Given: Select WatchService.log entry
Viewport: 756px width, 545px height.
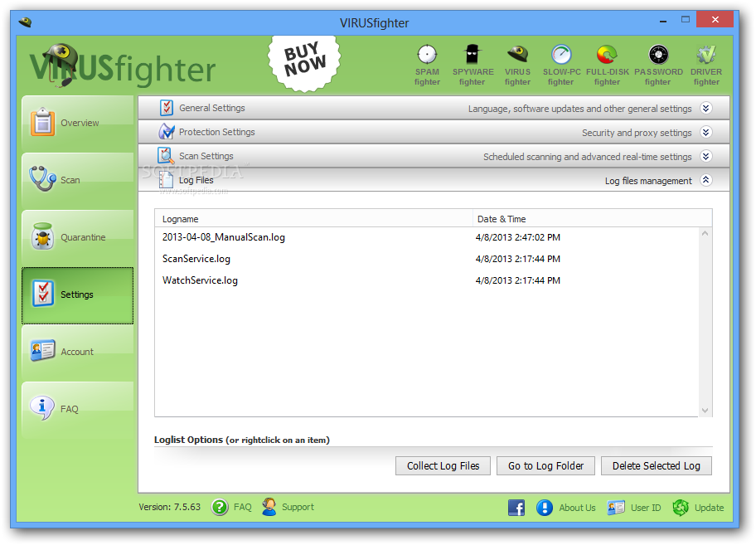Looking at the screenshot, I should coord(200,280).
